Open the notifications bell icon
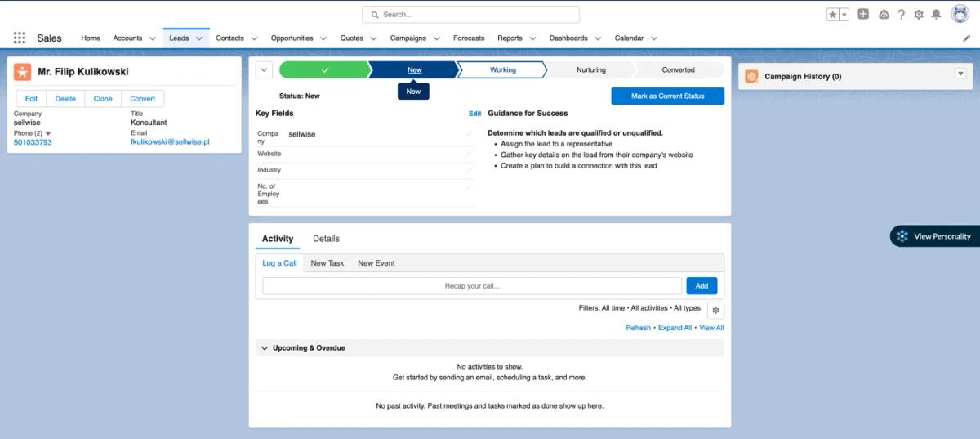 pyautogui.click(x=936, y=15)
